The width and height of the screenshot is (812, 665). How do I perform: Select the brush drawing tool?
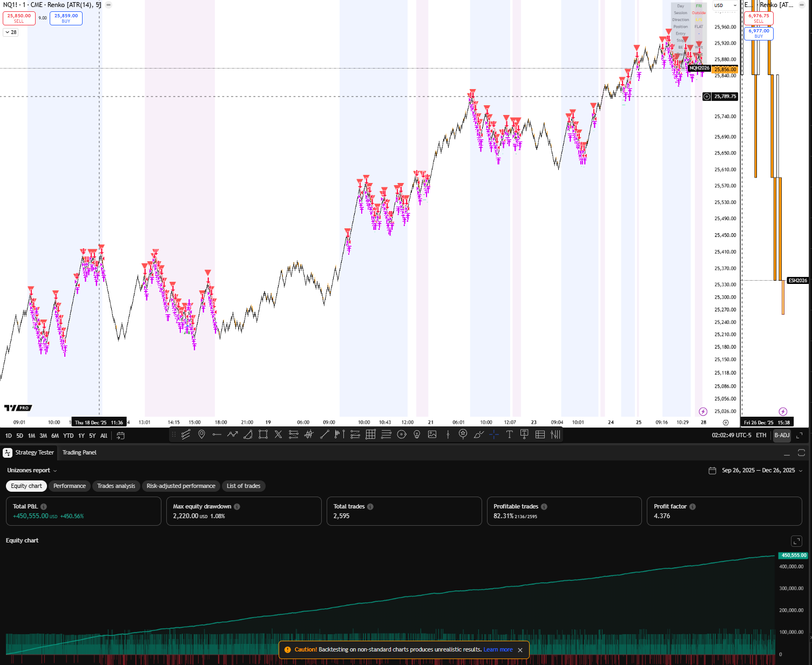(x=478, y=435)
